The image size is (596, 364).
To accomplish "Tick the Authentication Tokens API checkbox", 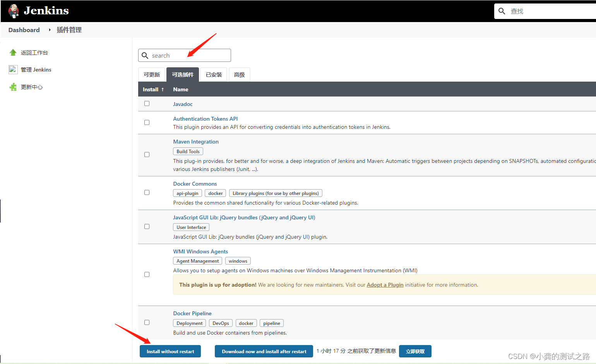I will [147, 123].
